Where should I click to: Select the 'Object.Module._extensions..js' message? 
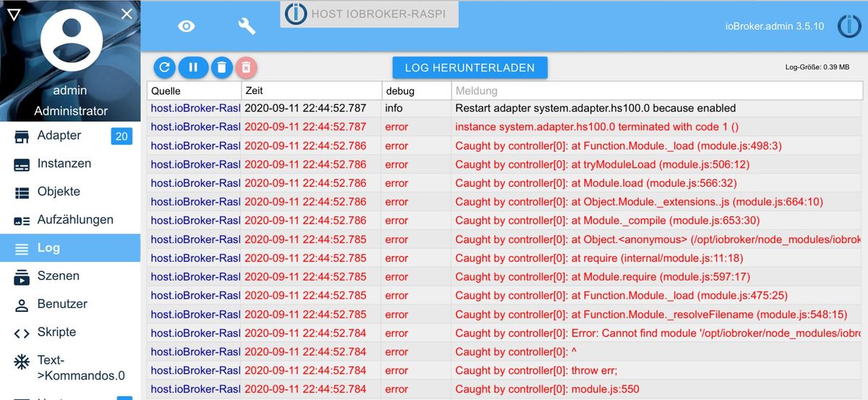tap(639, 202)
